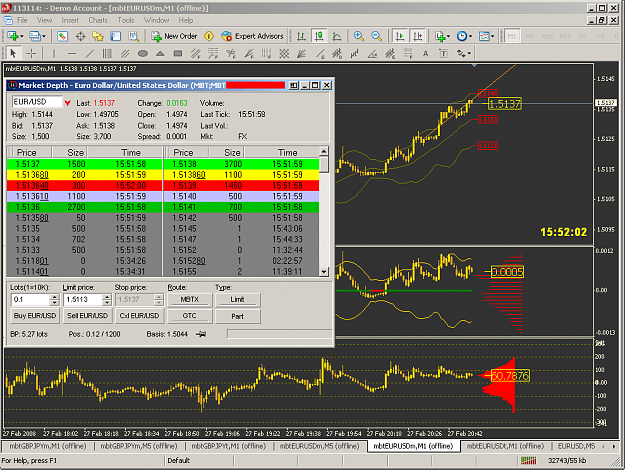625x470 pixels.
Task: Toggle the Terminal window icon
Action: click(116, 36)
